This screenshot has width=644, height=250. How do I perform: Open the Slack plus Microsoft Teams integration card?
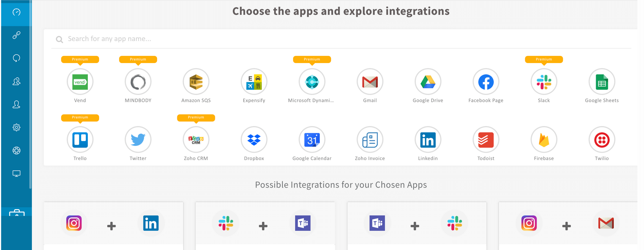(x=265, y=224)
